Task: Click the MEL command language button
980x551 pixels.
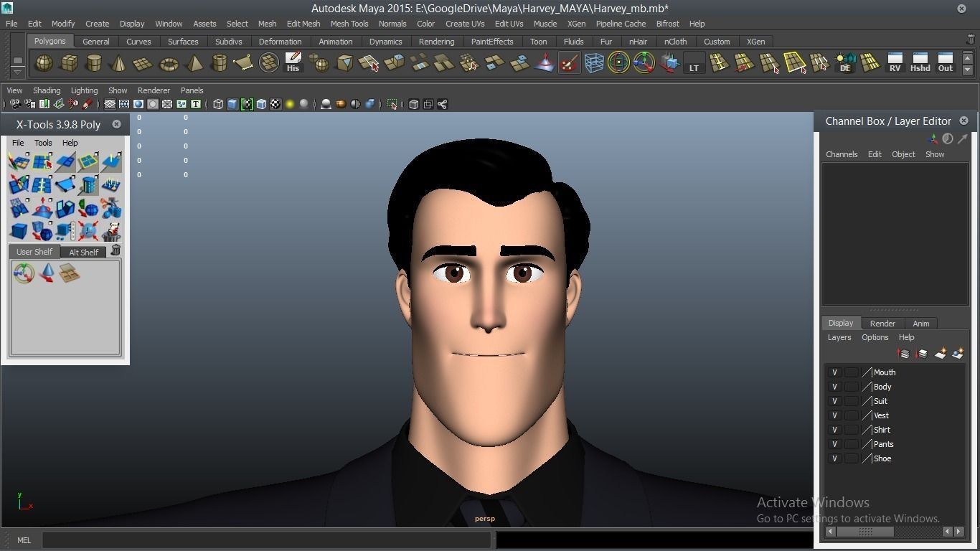Action: (24, 540)
